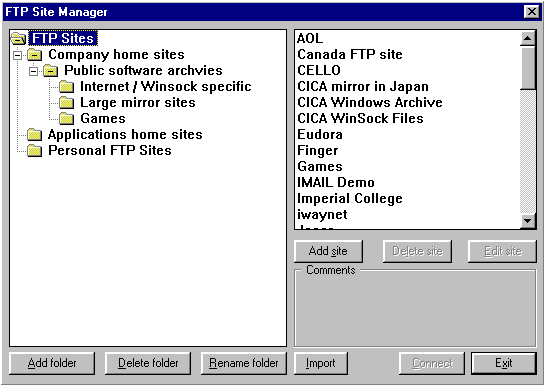Viewport: 544px width, 385px height.
Task: Click the Delete site button
Action: pyautogui.click(x=417, y=251)
